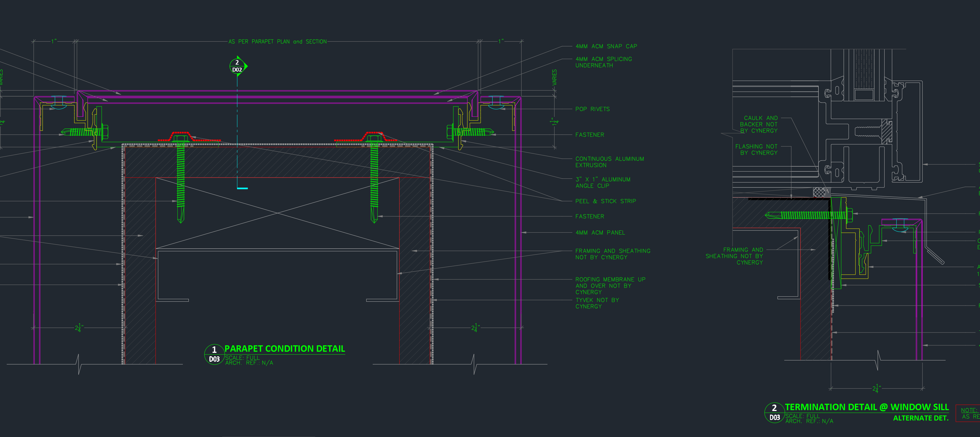This screenshot has width=980, height=437.
Task: Click the AS PER PARAPET PLAN and SECTION dimension
Action: pos(277,41)
